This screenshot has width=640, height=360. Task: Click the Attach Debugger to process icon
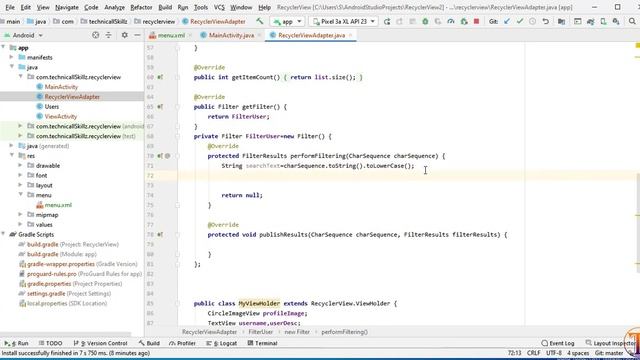tap(464, 21)
